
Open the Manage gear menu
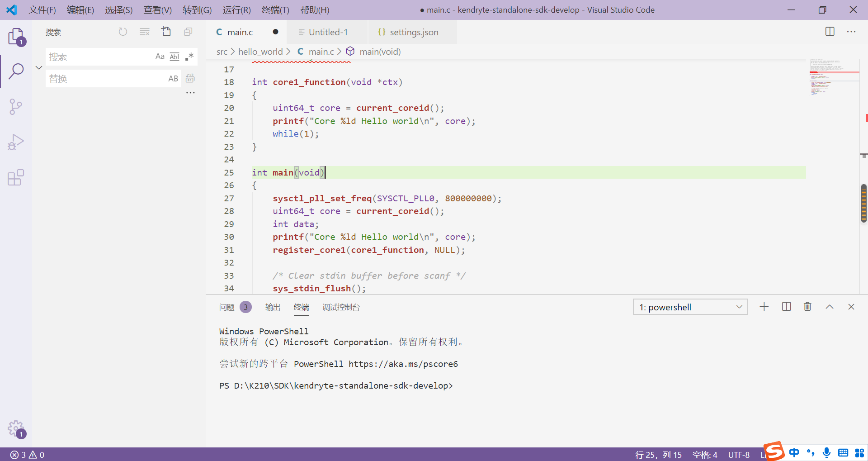coord(16,428)
